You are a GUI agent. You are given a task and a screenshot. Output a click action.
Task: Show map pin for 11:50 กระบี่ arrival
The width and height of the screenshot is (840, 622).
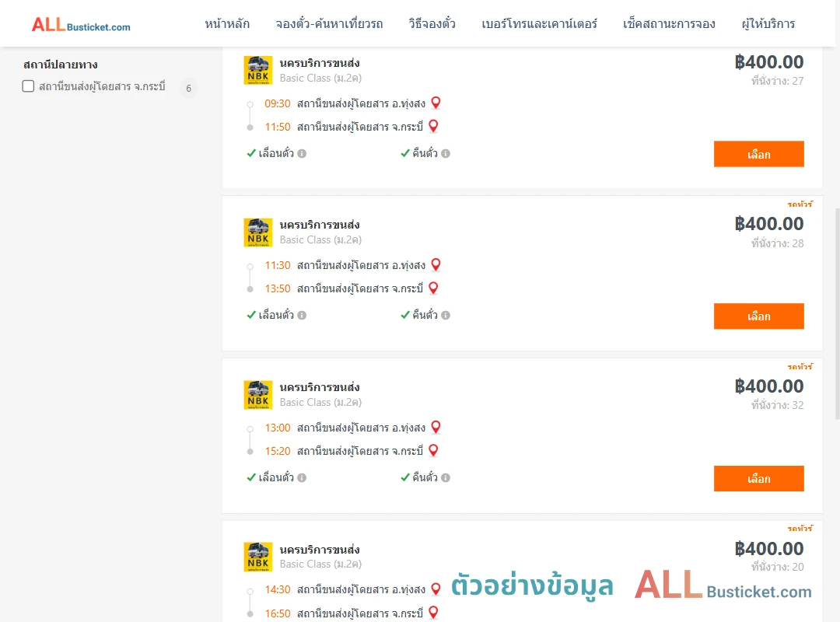[x=433, y=127]
